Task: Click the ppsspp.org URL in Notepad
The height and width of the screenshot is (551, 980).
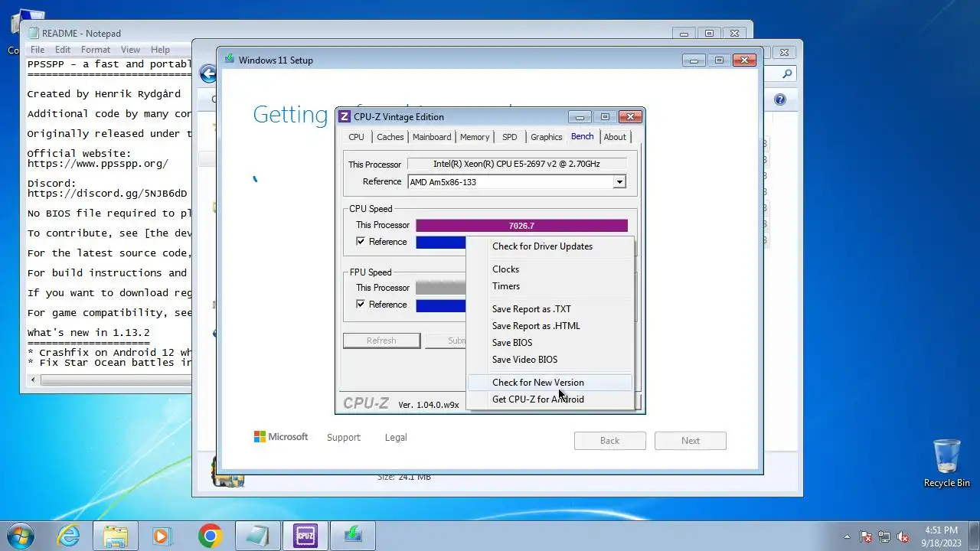Action: coord(98,164)
